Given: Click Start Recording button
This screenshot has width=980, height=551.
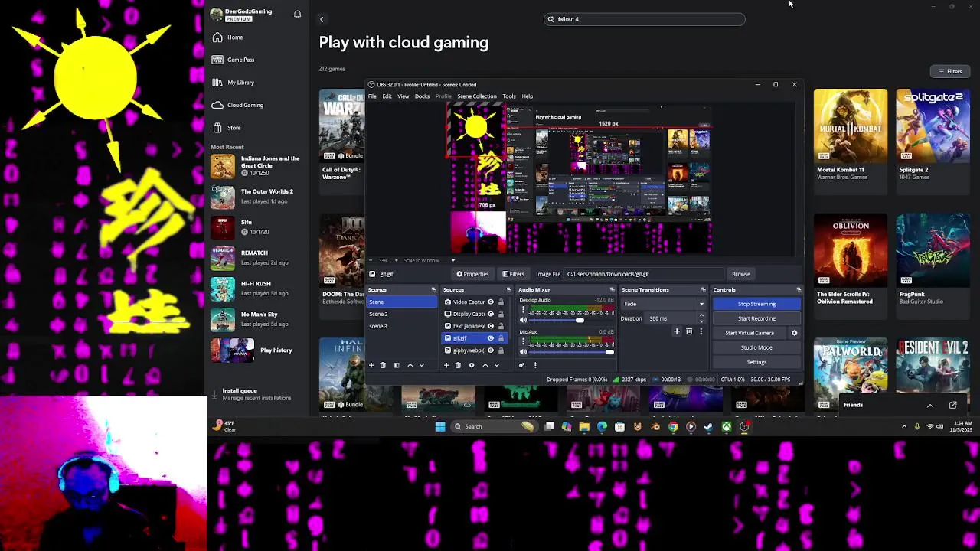Looking at the screenshot, I should tap(756, 318).
